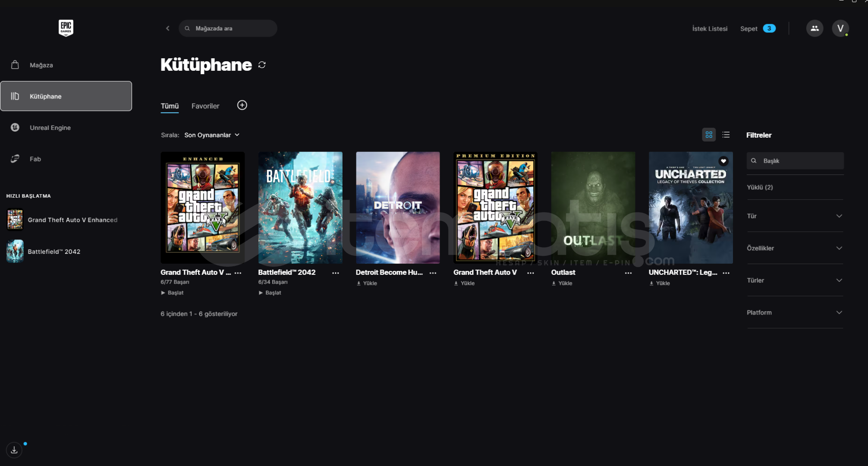Click Yükle under UNCHARTED
868x466 pixels.
pyautogui.click(x=660, y=283)
